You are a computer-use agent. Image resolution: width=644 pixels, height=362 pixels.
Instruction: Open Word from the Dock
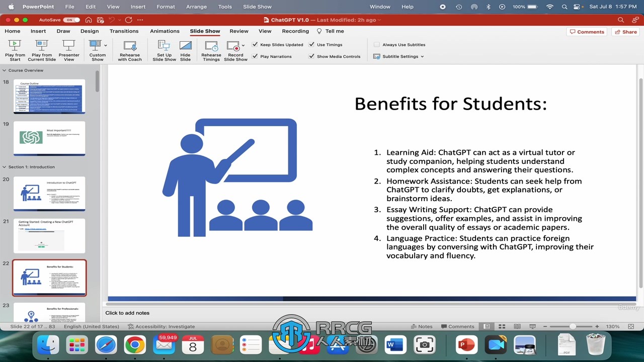pos(395,345)
